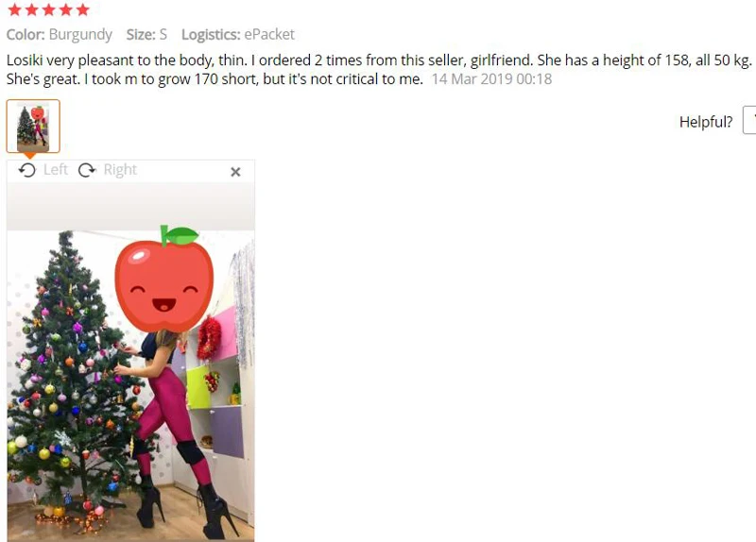Click the 'Helpful?' label
Viewport: 756px width, 542px height.
pyautogui.click(x=706, y=122)
